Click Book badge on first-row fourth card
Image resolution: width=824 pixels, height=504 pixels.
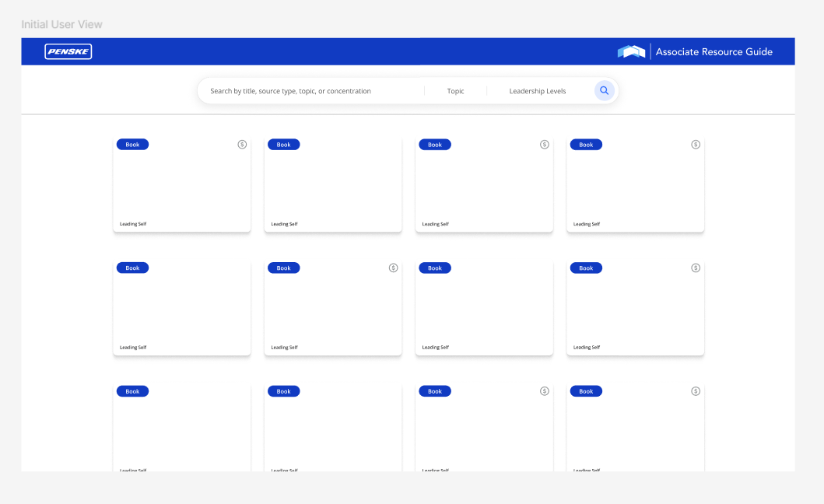pyautogui.click(x=586, y=145)
